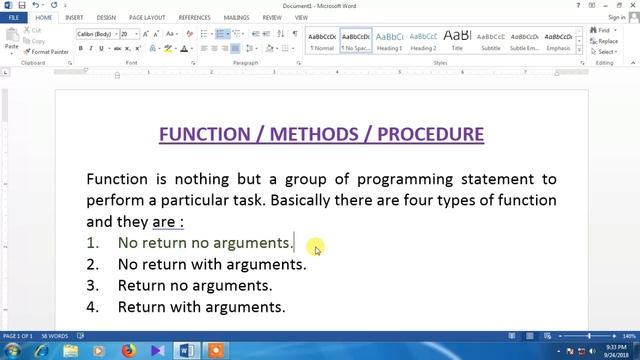This screenshot has height=360, width=640.
Task: Copy the selection with the Copy button
Action: click(x=34, y=41)
